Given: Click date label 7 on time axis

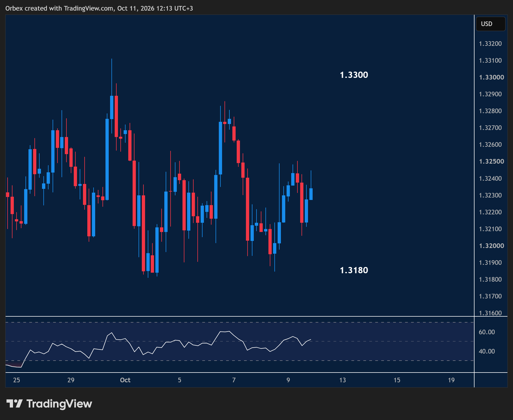Looking at the screenshot, I should [234, 380].
